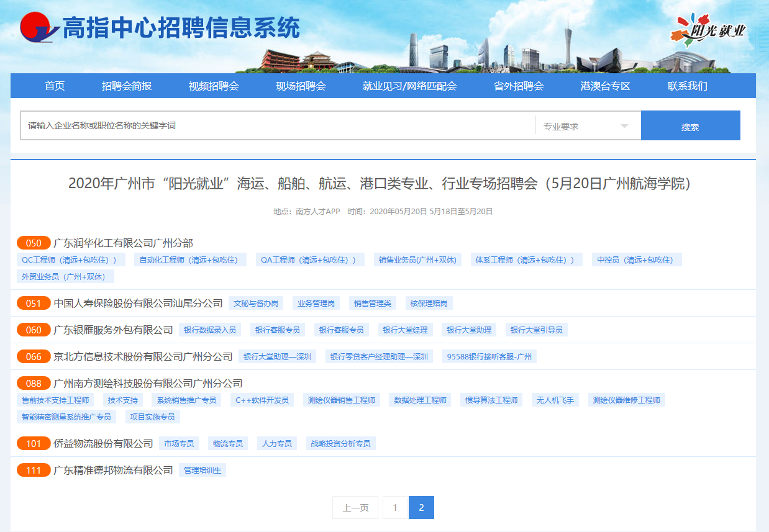Image resolution: width=769 pixels, height=532 pixels.
Task: Open company 广州南方测绘科技股份有限公司广州分公司
Action: pyautogui.click(x=148, y=383)
